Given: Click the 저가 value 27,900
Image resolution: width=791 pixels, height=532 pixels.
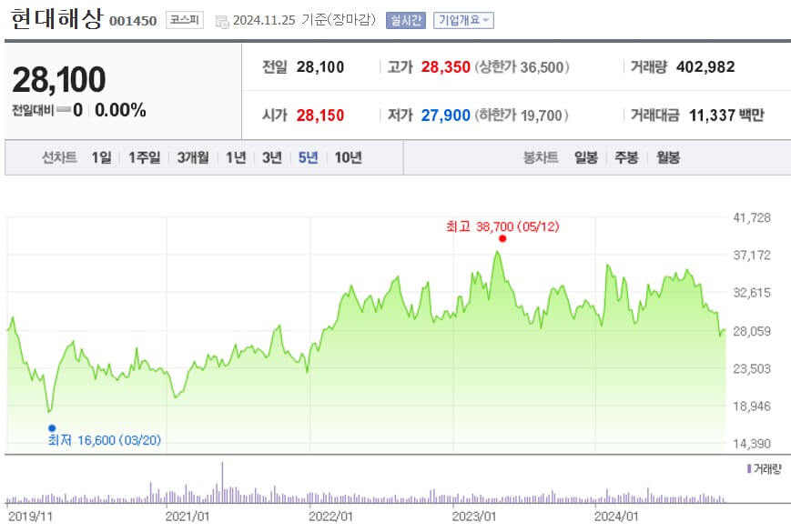Looking at the screenshot, I should (445, 115).
